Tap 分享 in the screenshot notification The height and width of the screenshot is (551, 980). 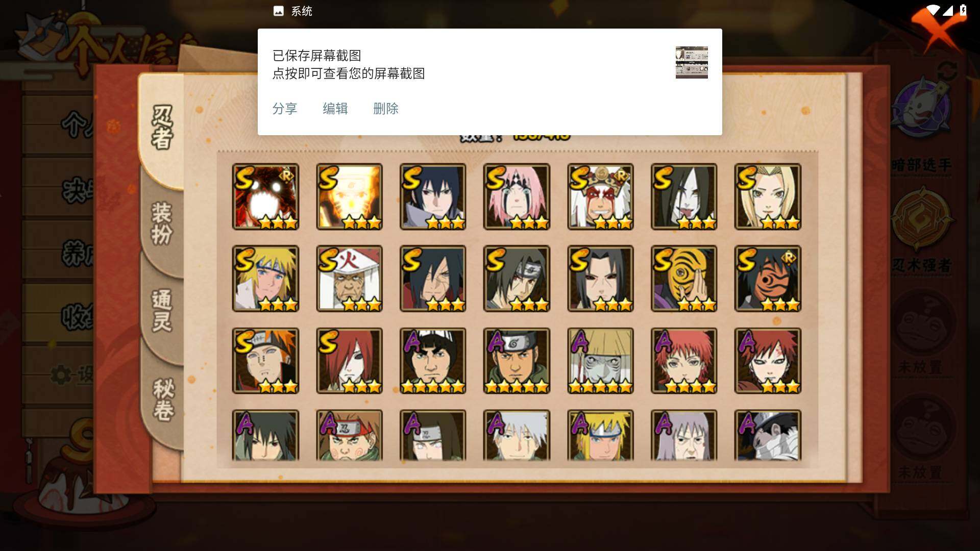point(285,109)
